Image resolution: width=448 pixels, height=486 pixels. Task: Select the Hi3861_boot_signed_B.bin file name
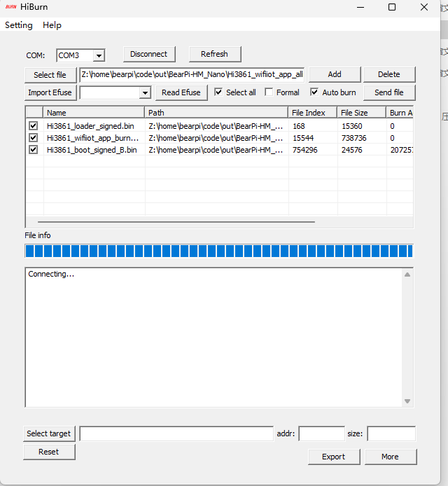click(92, 150)
